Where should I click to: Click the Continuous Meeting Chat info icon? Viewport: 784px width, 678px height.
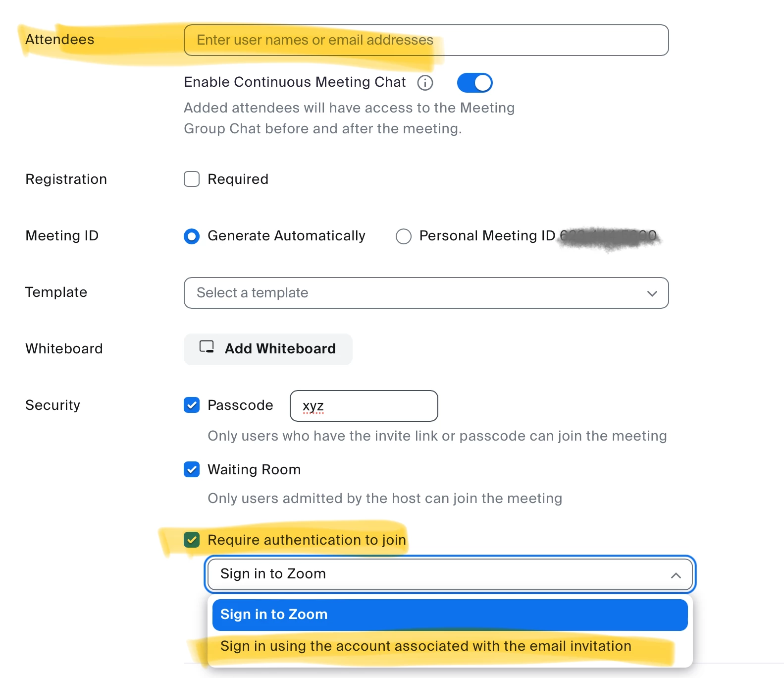point(425,83)
